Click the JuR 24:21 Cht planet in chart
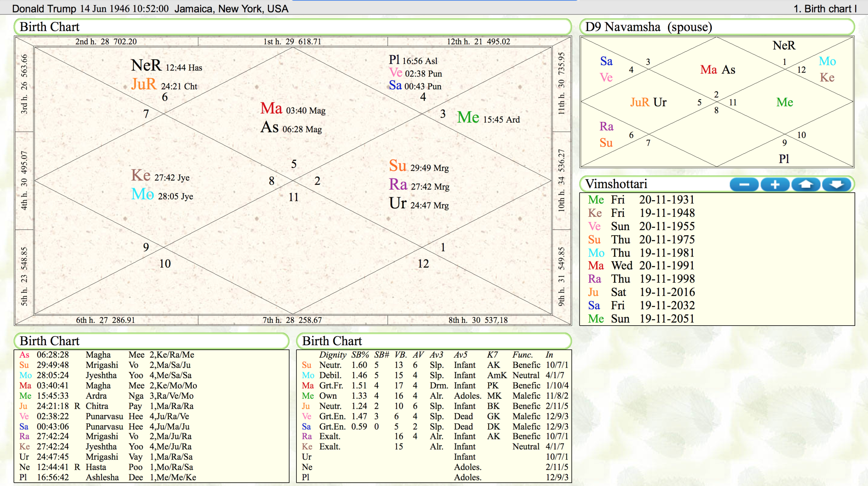This screenshot has width=868, height=486. pos(144,84)
